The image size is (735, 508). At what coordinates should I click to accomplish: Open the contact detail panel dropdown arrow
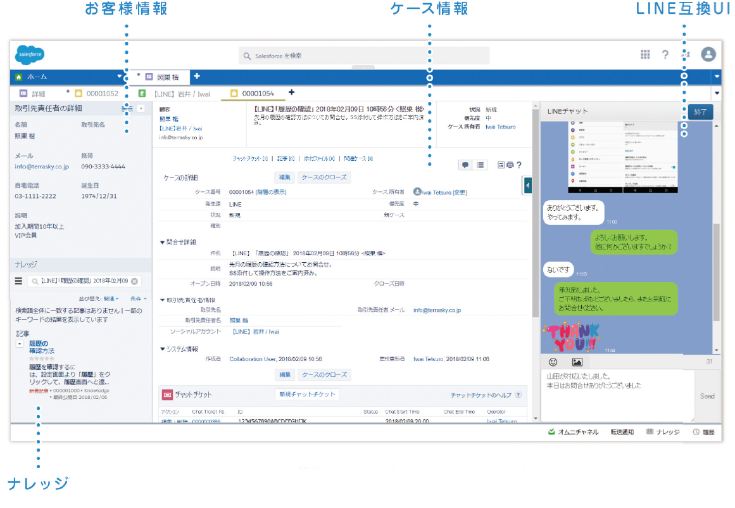click(x=141, y=108)
